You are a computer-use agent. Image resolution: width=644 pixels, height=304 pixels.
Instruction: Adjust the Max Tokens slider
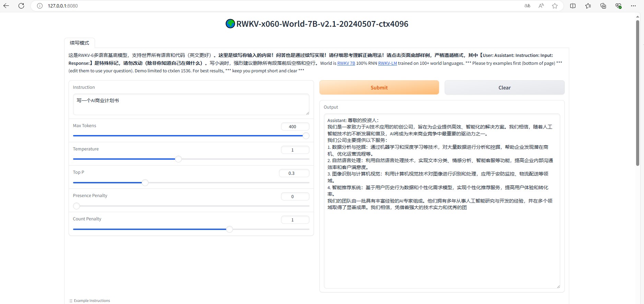(x=191, y=136)
